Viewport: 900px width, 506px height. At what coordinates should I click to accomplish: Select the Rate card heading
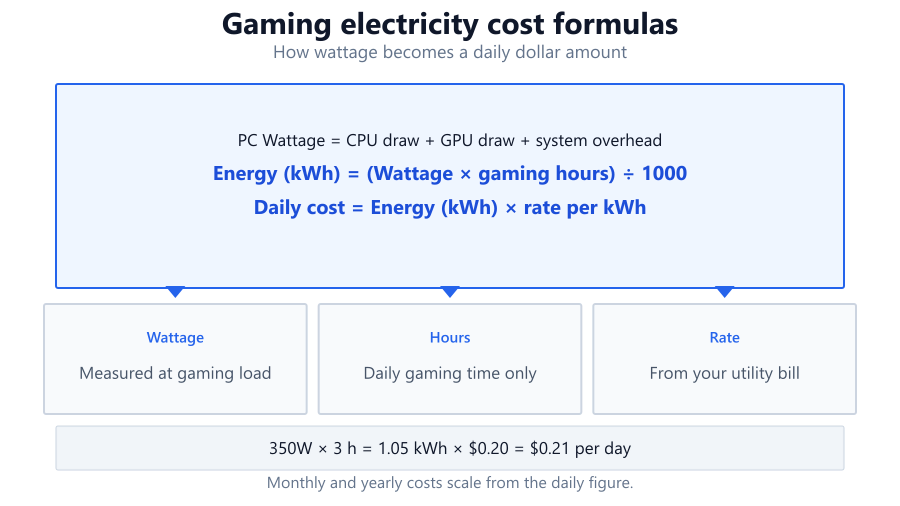coord(724,337)
